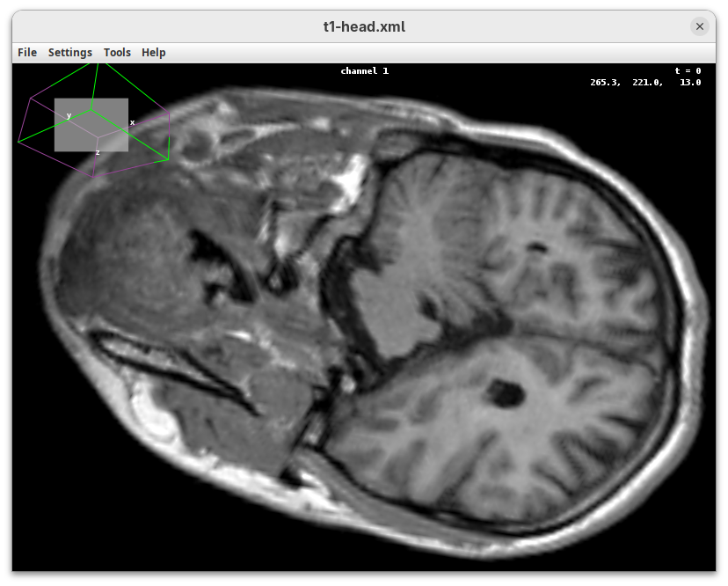Screen dimensions: 728x586
Task: Click the z axis label in orientation box
Action: point(98,152)
